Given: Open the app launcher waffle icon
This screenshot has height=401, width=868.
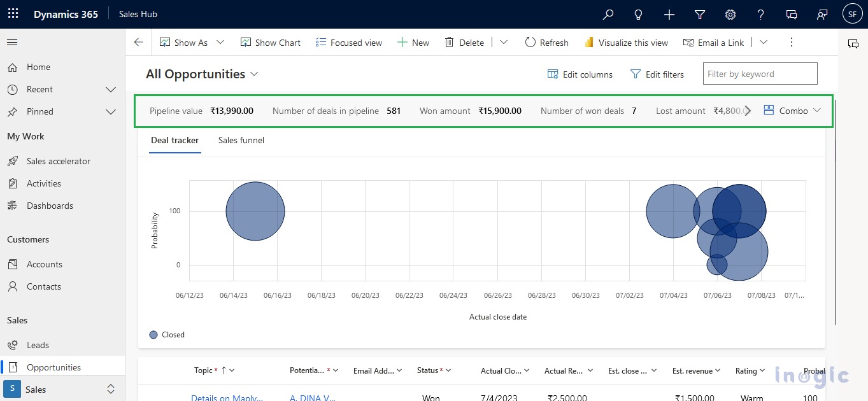Looking at the screenshot, I should pos(13,14).
